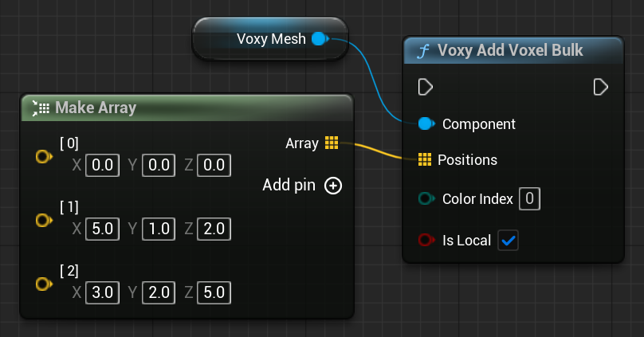644x337 pixels.
Task: Click the Color Index input pin
Action: click(426, 198)
